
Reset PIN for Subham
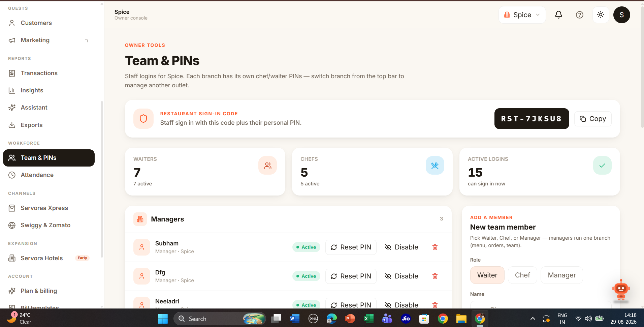click(351, 247)
